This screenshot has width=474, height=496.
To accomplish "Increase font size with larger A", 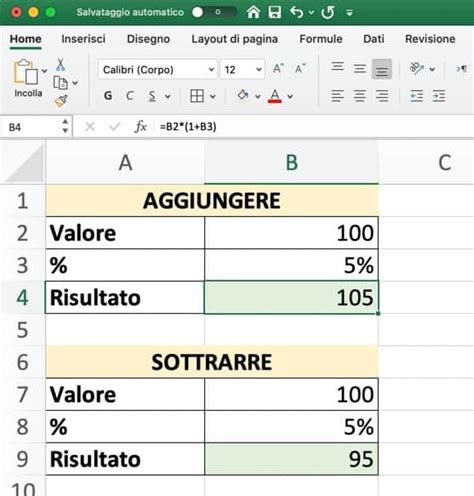I will pyautogui.click(x=278, y=69).
